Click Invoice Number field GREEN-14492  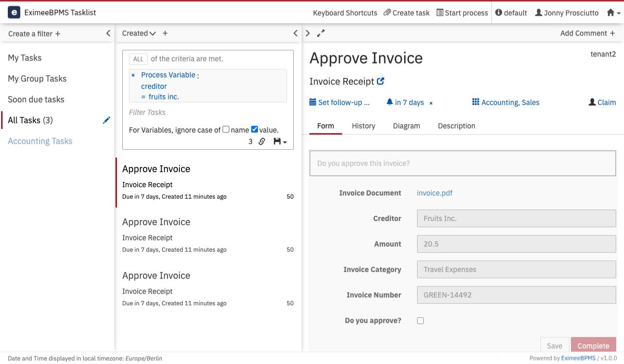pos(516,295)
